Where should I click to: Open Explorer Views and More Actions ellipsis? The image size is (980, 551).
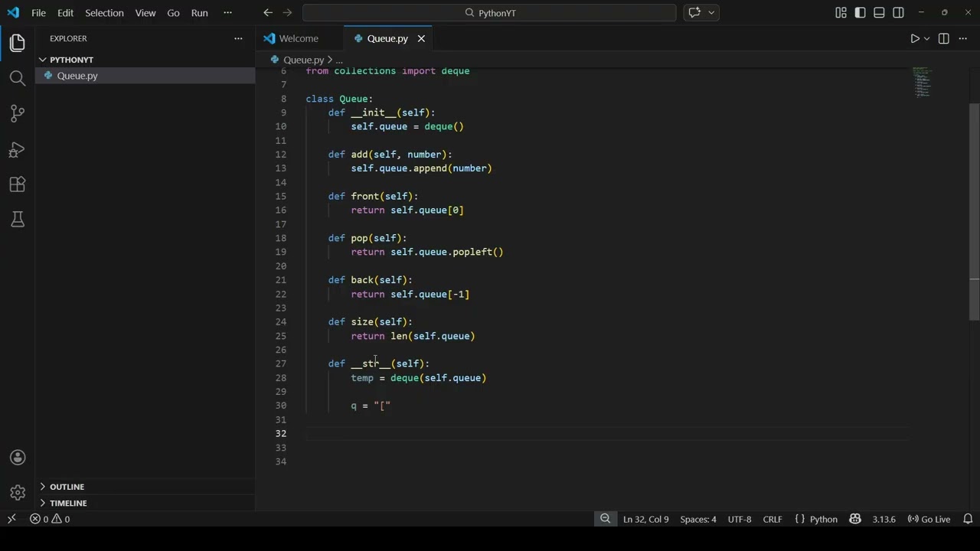(x=238, y=38)
